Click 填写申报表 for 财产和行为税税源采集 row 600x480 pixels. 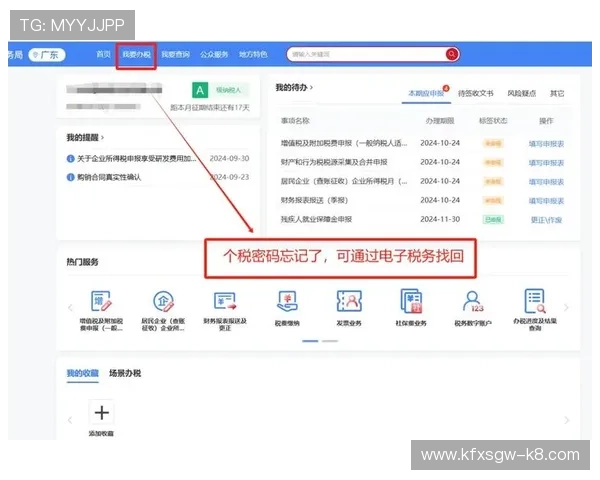(x=546, y=163)
